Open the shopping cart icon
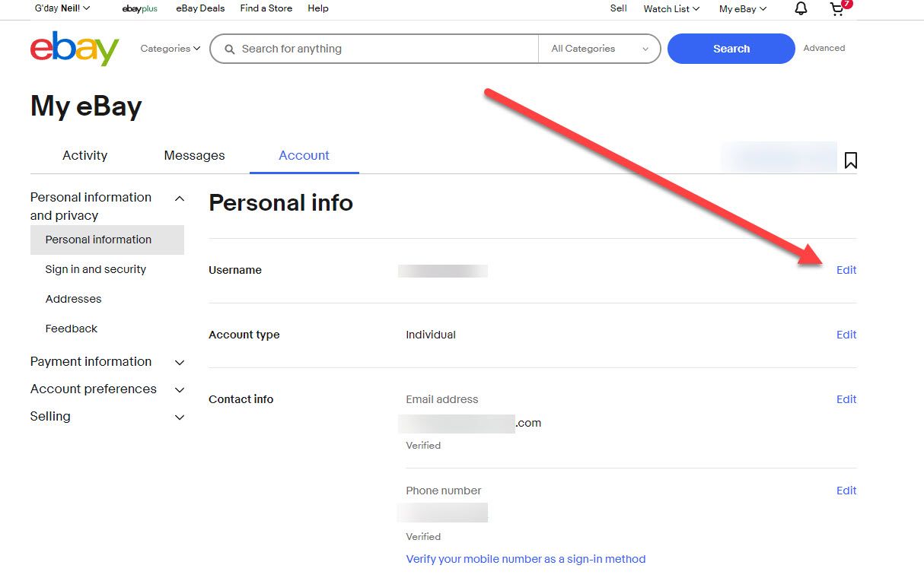 (x=836, y=10)
